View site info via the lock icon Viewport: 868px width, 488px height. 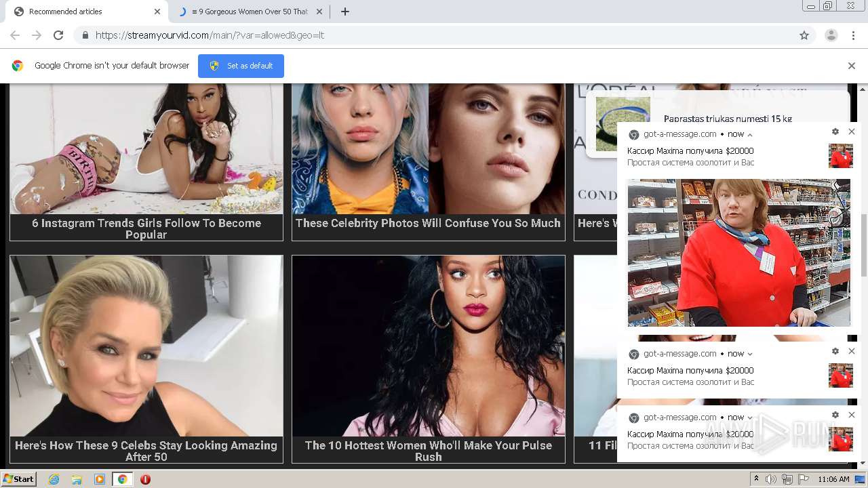(x=85, y=35)
